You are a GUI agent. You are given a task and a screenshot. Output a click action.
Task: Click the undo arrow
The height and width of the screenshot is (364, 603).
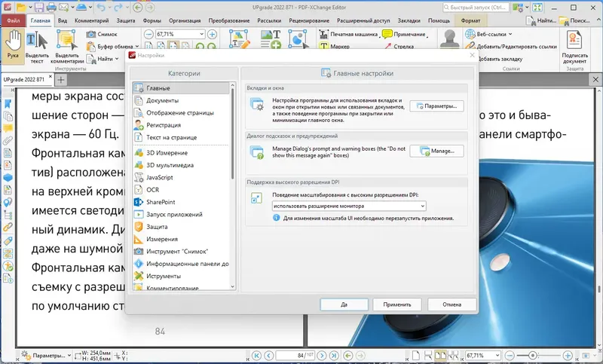pos(101,8)
